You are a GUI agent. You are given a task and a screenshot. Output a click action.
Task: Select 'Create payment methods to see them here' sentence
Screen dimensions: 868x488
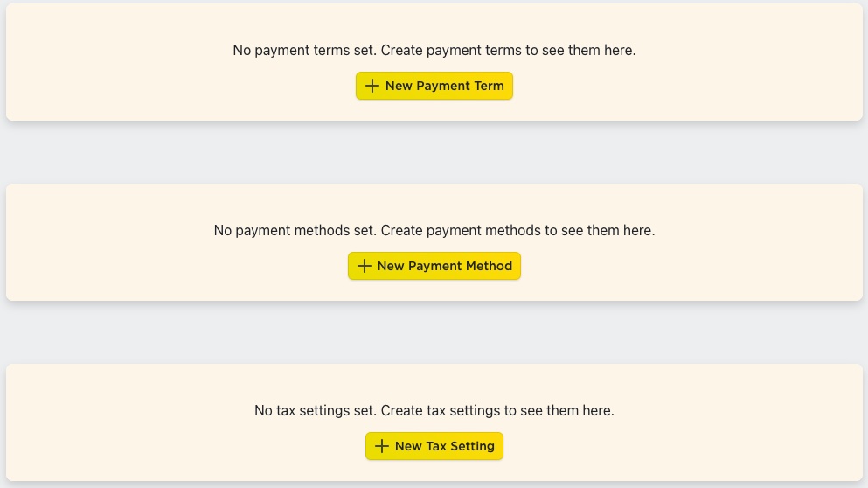(518, 230)
